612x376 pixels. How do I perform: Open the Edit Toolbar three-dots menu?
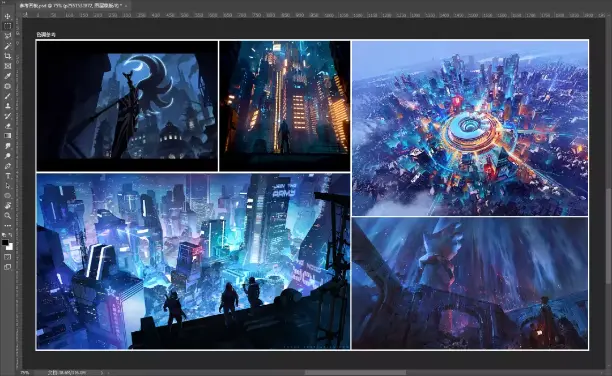click(x=7, y=226)
